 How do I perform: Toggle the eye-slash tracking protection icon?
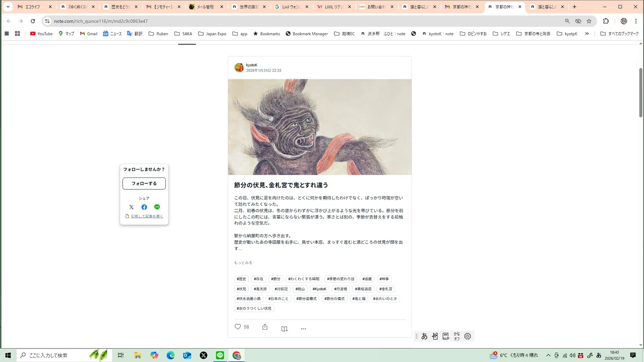(578, 21)
